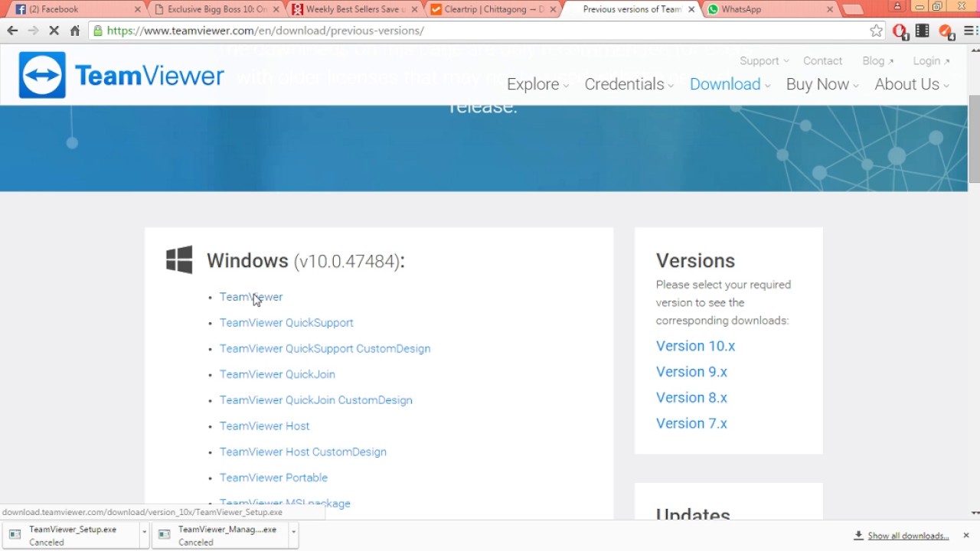Download the TeamViewer full version link
Viewport: 980px width, 551px height.
[251, 297]
